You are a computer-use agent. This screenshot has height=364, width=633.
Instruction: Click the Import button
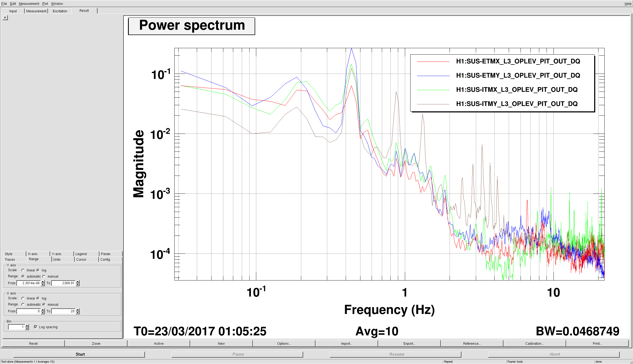tap(347, 343)
